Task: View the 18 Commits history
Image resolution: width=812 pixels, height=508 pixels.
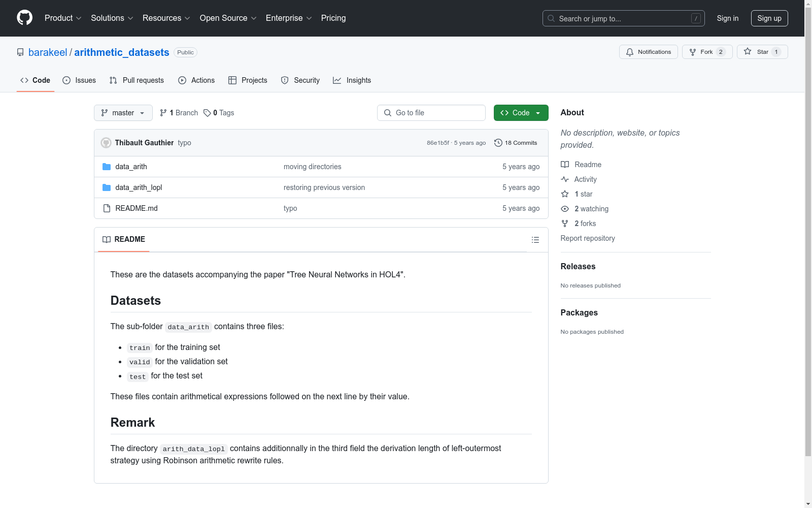Action: point(516,143)
